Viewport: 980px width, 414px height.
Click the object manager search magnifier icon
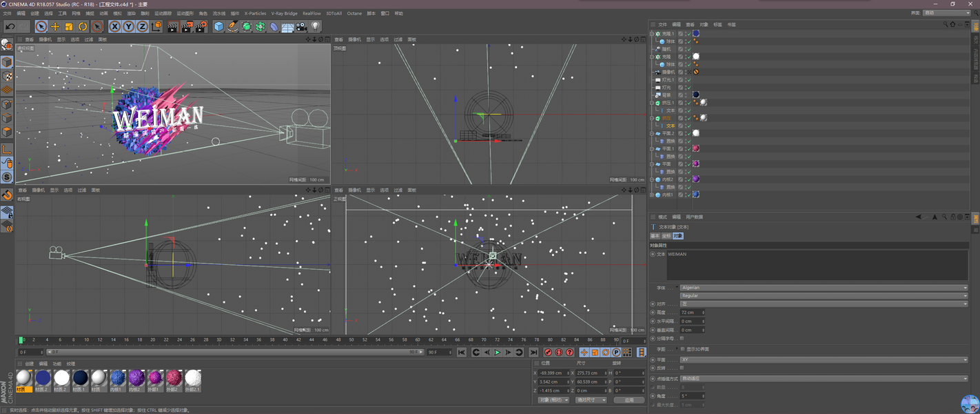(x=946, y=24)
